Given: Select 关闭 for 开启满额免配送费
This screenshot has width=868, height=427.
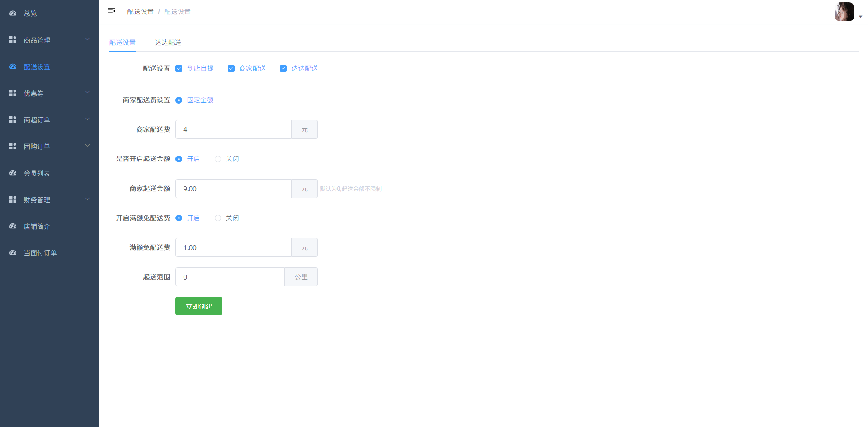Looking at the screenshot, I should 218,218.
